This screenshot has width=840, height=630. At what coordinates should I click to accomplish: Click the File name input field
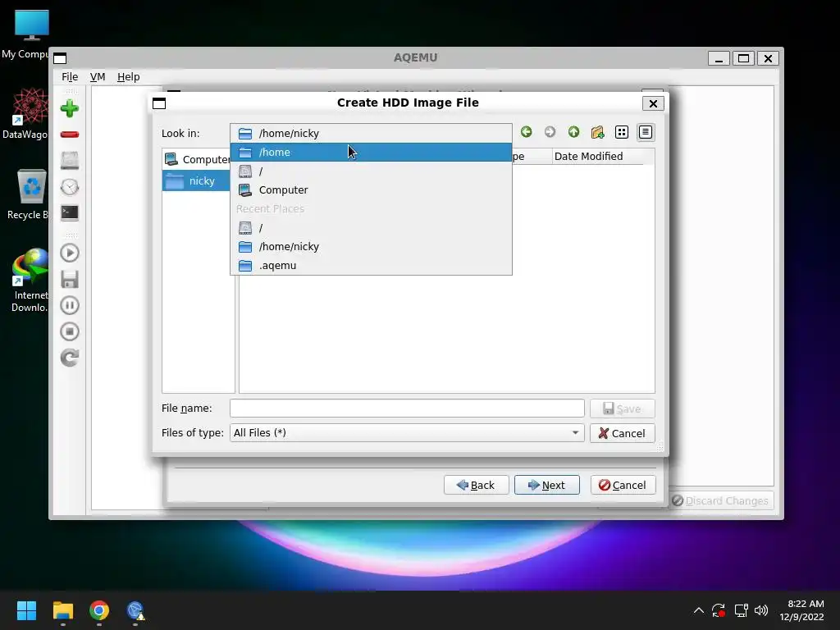407,409
